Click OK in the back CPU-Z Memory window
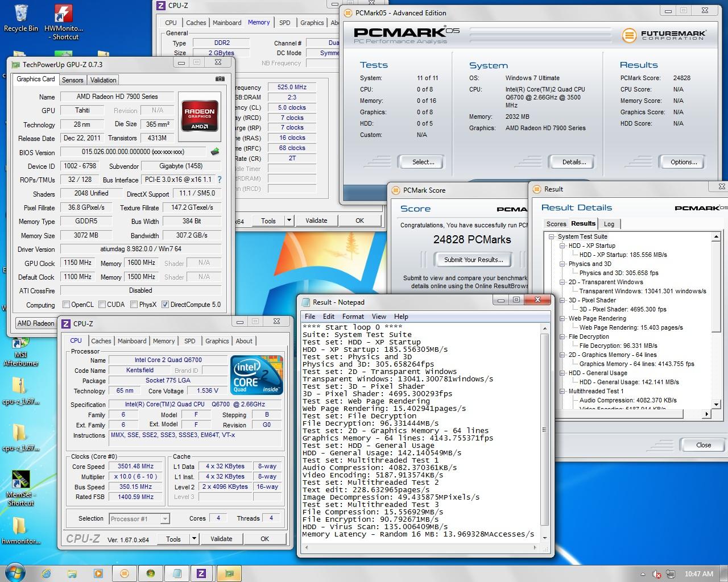The image size is (728, 582). coord(359,221)
